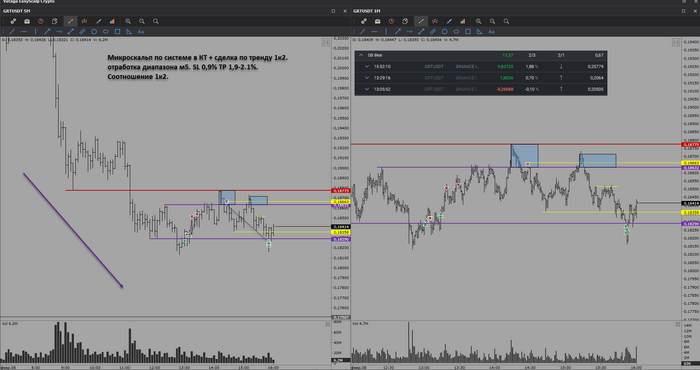Select the ruler tool in GRTUSDT 1M window

(433, 32)
